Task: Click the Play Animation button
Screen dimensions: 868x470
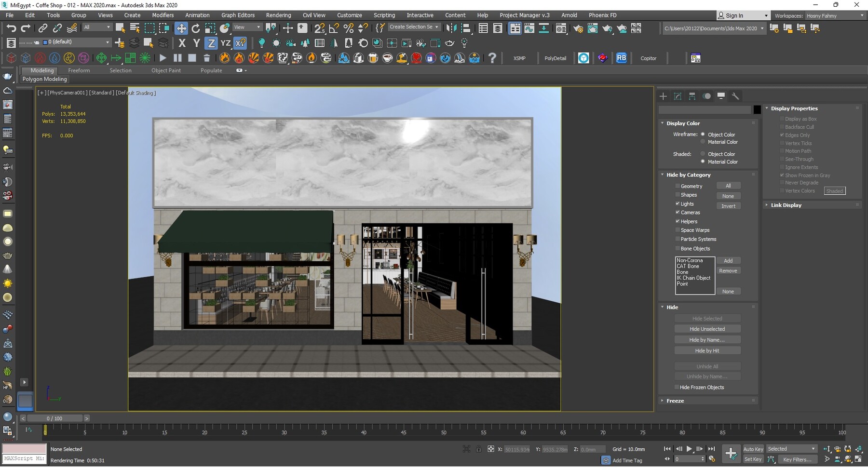Action: pos(689,449)
